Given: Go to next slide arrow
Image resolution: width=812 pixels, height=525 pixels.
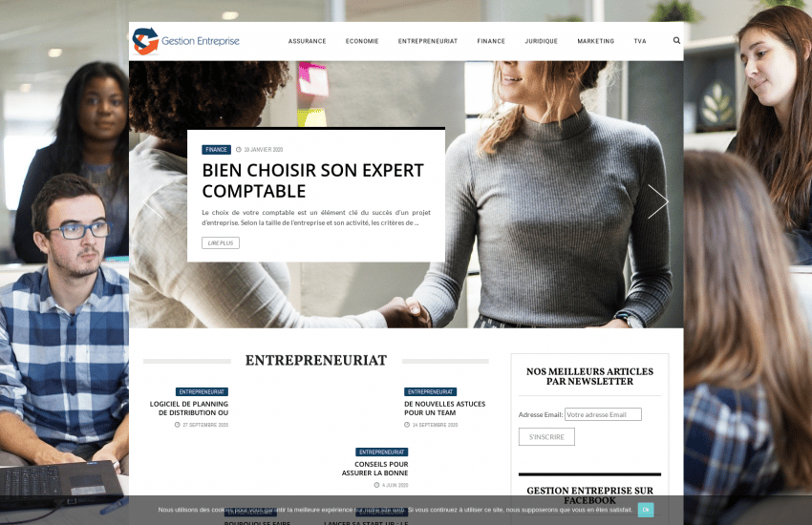Looking at the screenshot, I should click(x=658, y=201).
